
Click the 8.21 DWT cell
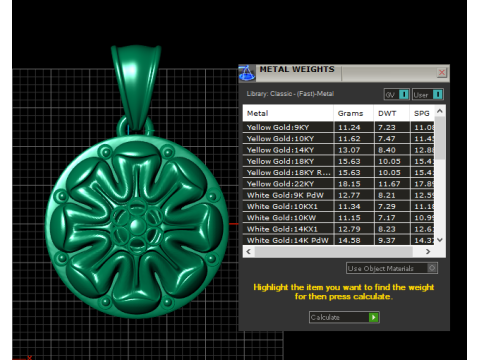click(392, 195)
